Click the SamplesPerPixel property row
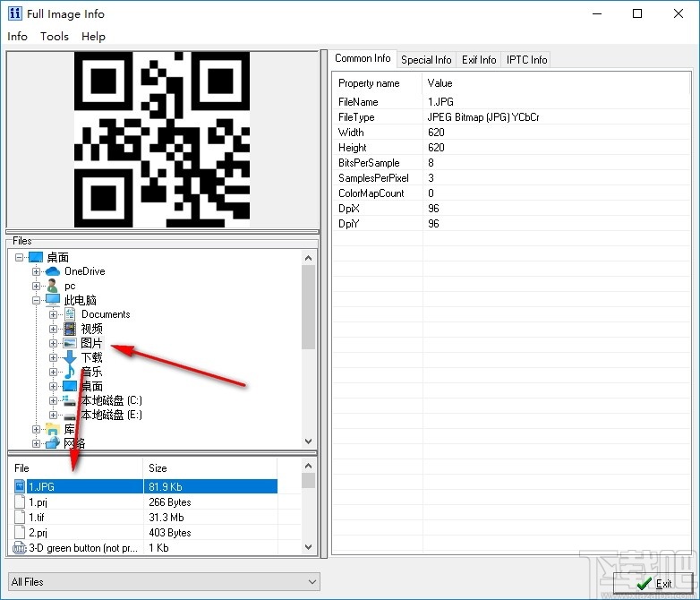 tap(512, 178)
